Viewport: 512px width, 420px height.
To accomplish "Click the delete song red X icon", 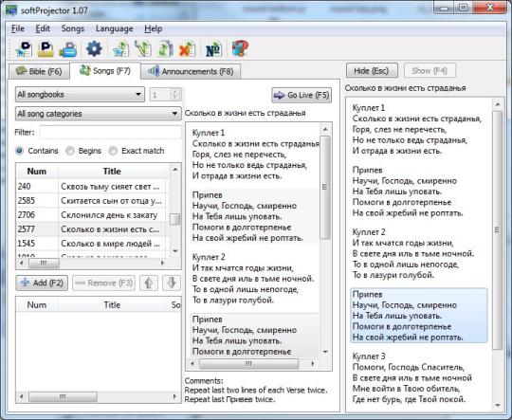I will pos(188,49).
